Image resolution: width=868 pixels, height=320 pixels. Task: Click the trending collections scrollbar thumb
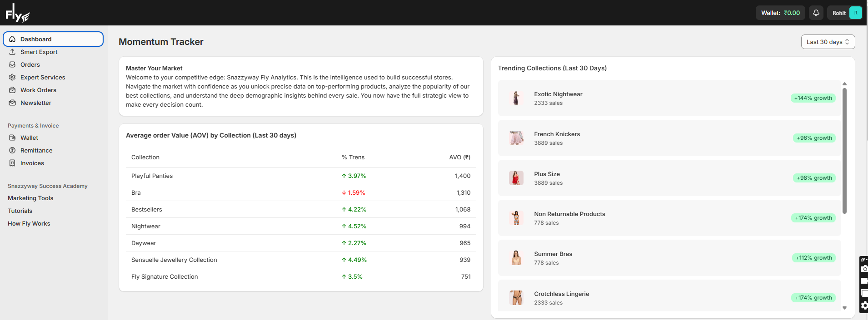(844, 151)
